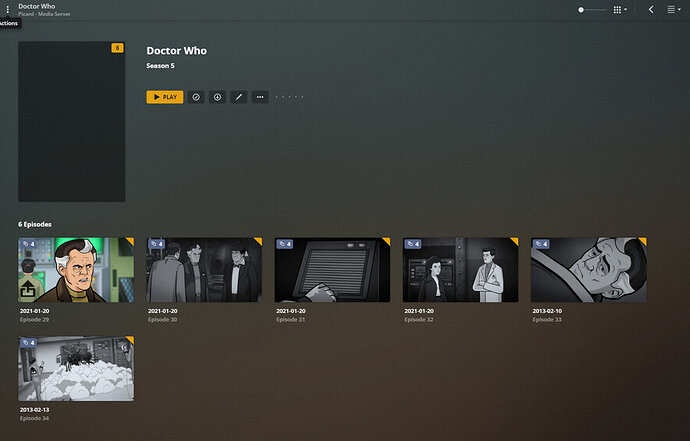Click the Episode 33 label text
This screenshot has width=690, height=441.
click(x=547, y=320)
